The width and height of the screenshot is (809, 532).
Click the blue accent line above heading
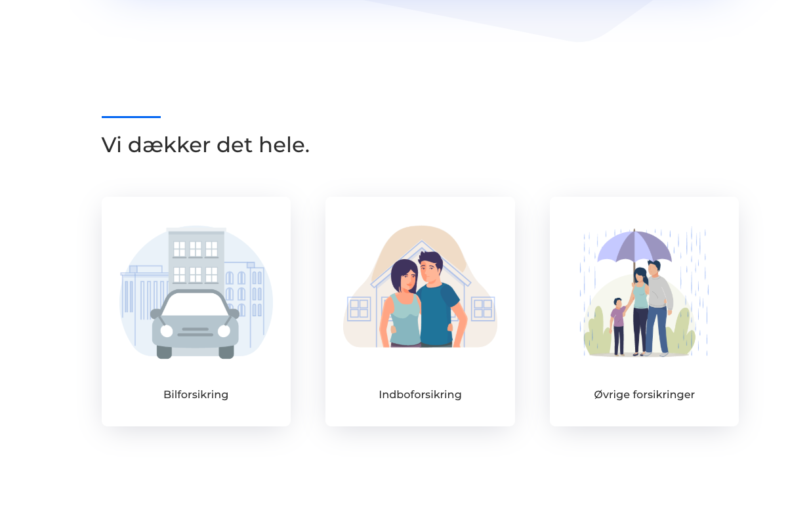coord(131,117)
